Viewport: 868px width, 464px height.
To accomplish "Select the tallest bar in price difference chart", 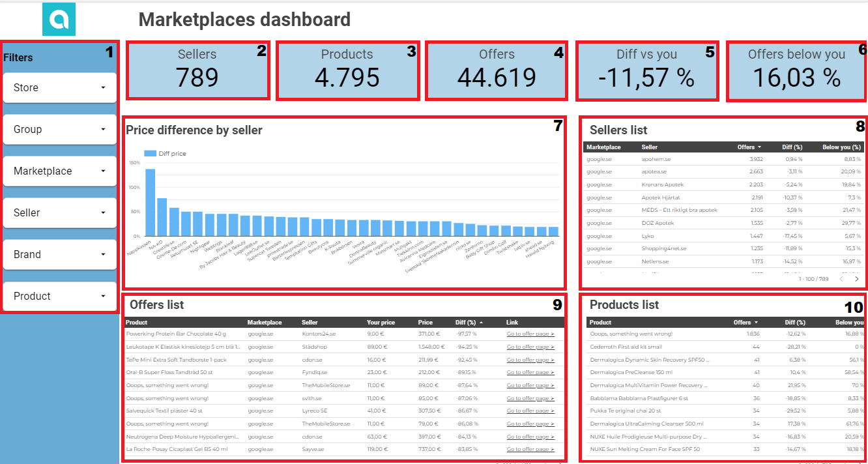I will pos(150,202).
